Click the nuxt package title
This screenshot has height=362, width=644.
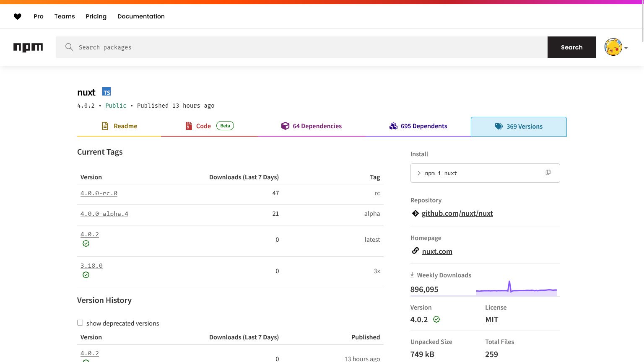86,92
